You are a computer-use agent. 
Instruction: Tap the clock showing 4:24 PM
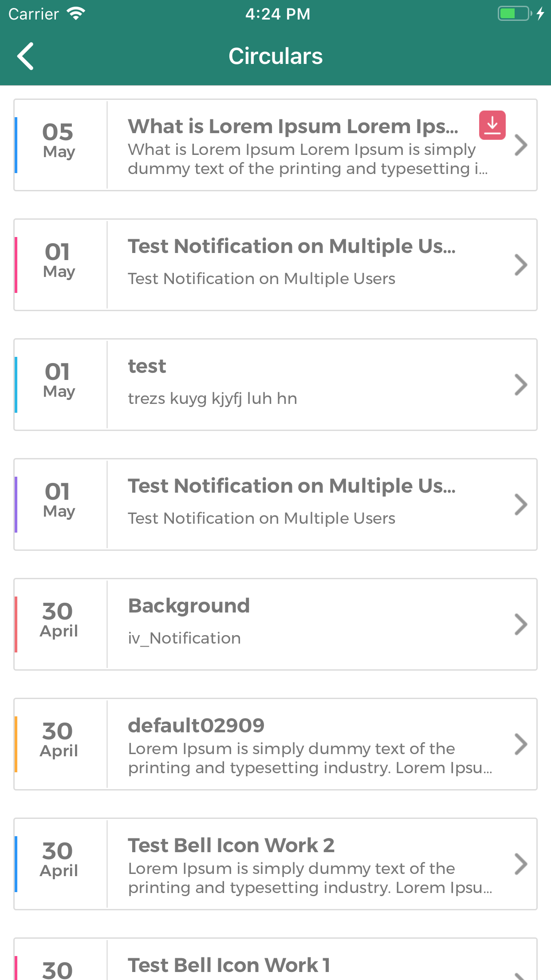[278, 13]
